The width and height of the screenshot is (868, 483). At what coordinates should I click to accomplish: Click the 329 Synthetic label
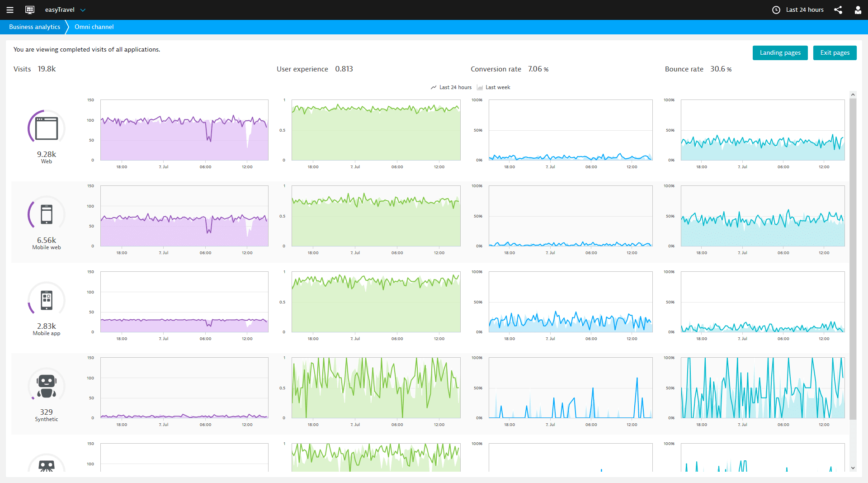click(x=47, y=415)
